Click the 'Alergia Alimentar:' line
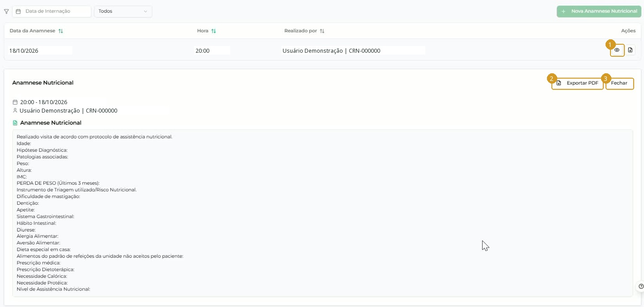644x307 pixels. (x=38, y=236)
